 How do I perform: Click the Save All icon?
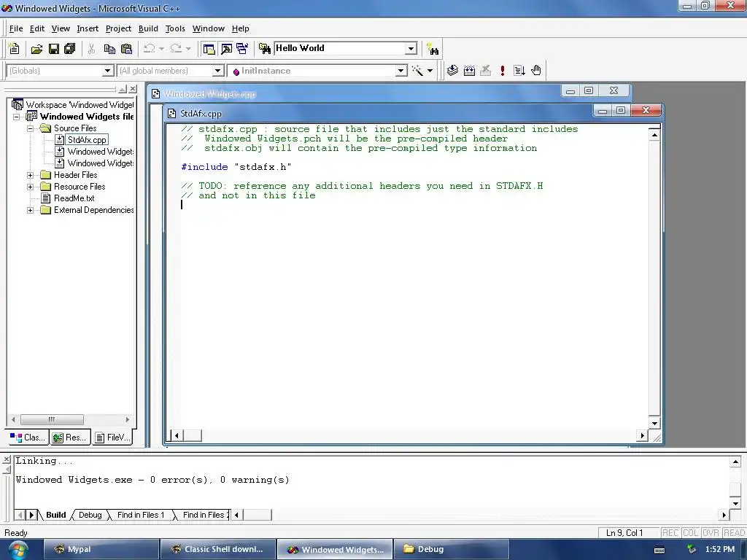click(70, 49)
